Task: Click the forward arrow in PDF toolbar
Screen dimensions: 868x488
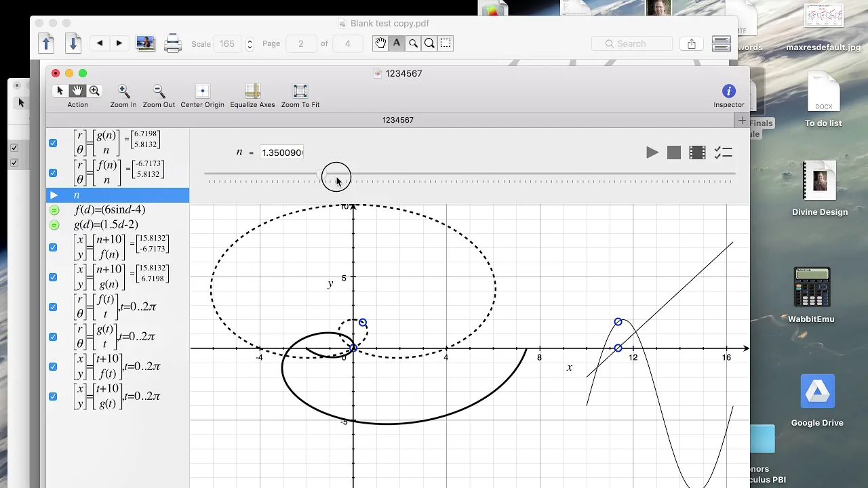Action: [119, 43]
